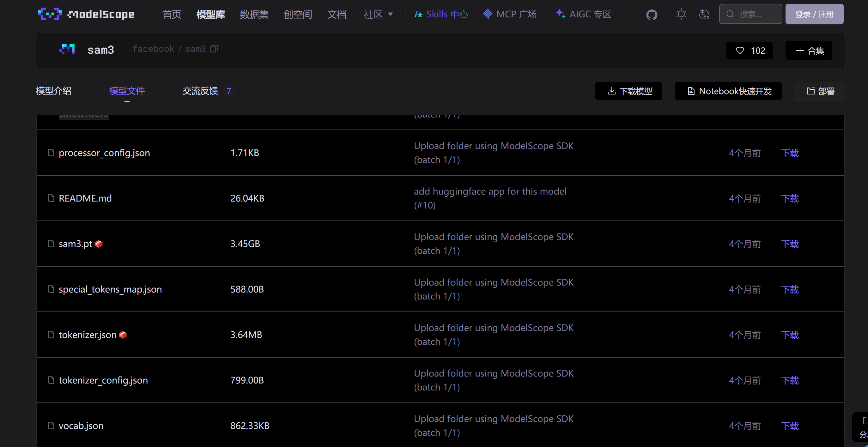The image size is (868, 447).
Task: Click the sam3 model avatar icon
Action: point(67,50)
